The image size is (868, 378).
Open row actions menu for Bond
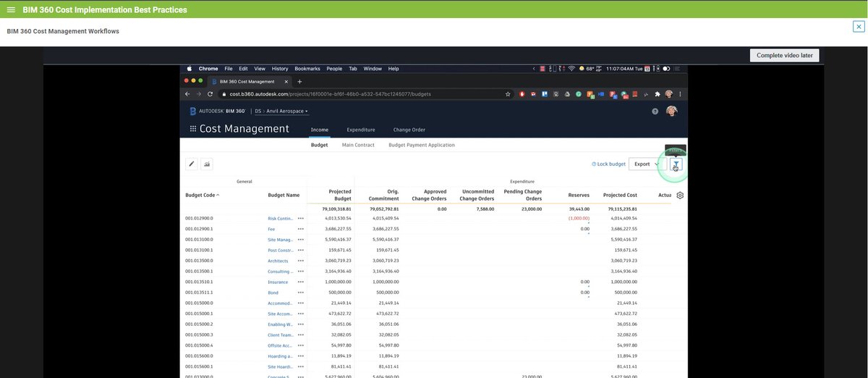pos(300,293)
